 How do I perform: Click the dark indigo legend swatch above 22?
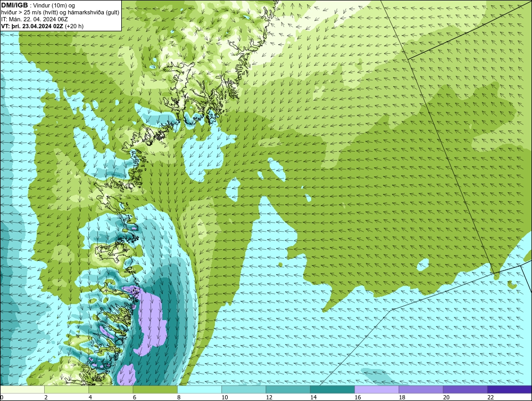510,389
